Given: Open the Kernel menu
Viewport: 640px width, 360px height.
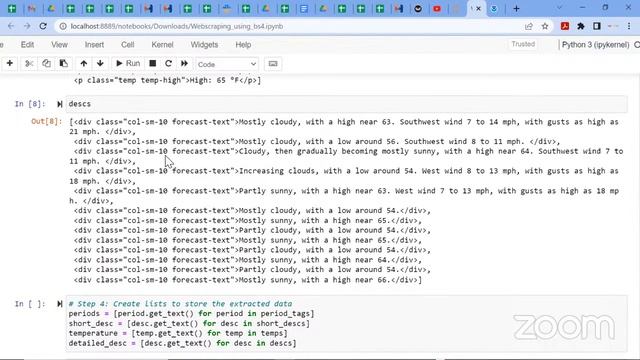Looking at the screenshot, I should pos(162,45).
